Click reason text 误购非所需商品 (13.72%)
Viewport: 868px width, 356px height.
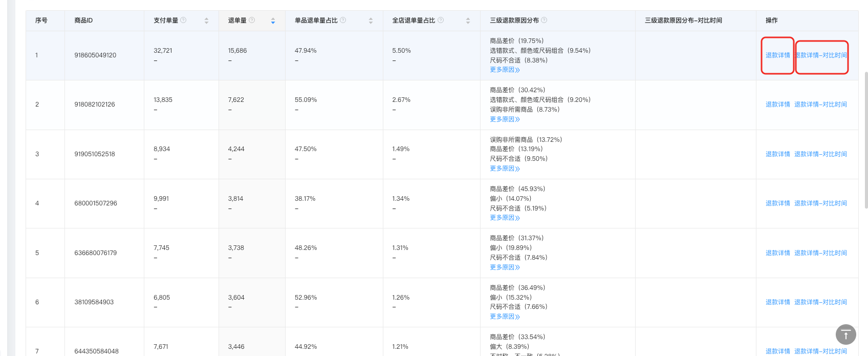click(526, 140)
